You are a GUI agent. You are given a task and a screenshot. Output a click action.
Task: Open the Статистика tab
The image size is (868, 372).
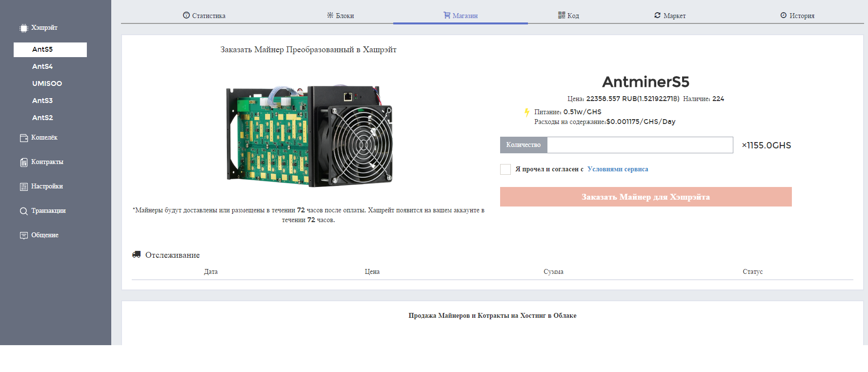204,16
